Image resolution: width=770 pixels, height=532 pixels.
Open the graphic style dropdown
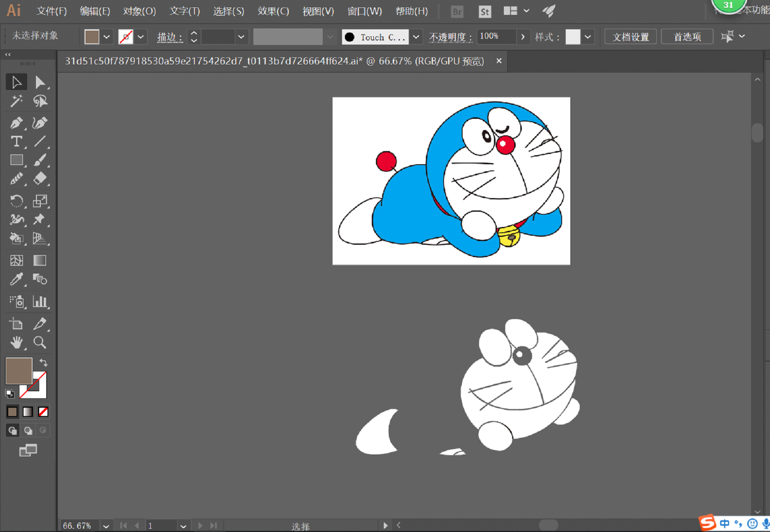588,37
